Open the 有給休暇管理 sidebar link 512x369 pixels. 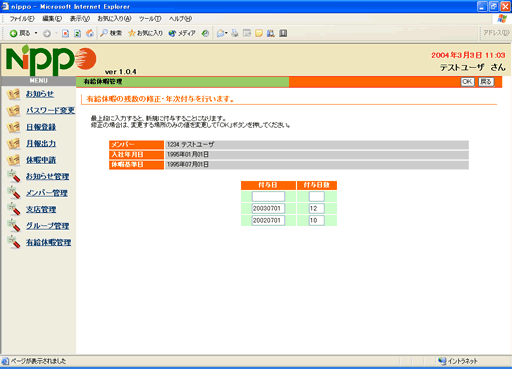(49, 243)
